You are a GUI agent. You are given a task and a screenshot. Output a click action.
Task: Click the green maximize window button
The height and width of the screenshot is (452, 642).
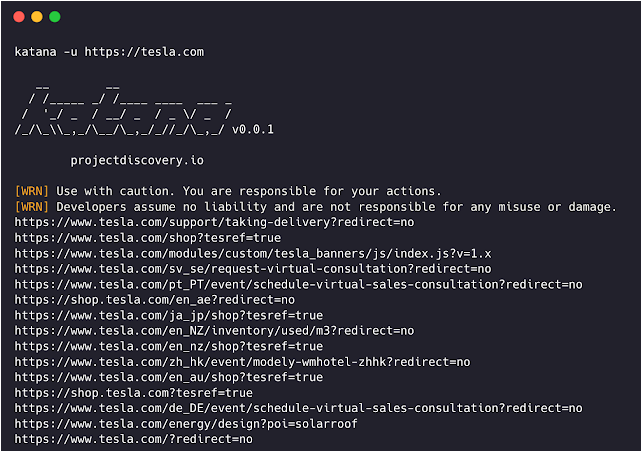point(55,17)
